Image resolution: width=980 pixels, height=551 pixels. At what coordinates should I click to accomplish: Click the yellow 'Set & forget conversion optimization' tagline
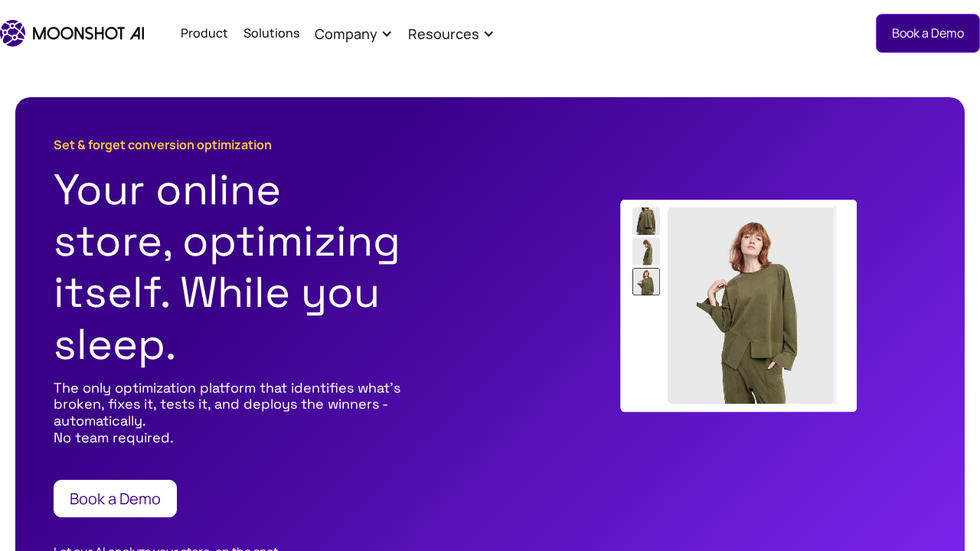pos(162,145)
